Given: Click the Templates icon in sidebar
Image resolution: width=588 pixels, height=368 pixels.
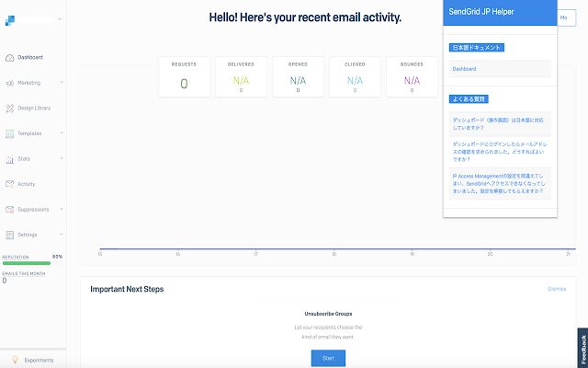Looking at the screenshot, I should click(x=9, y=133).
